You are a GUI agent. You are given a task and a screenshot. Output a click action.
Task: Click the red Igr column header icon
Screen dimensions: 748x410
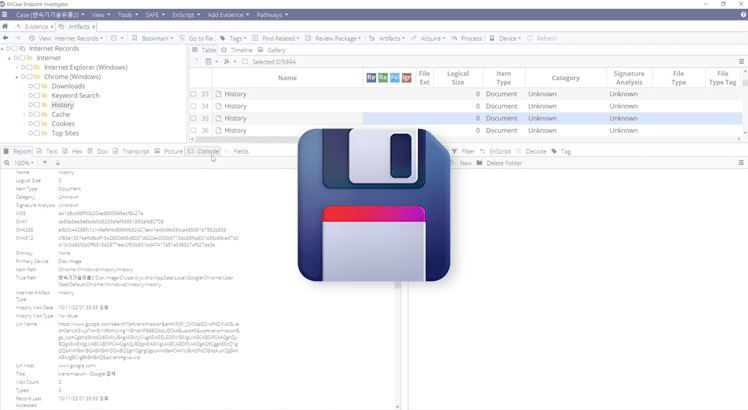(x=406, y=77)
